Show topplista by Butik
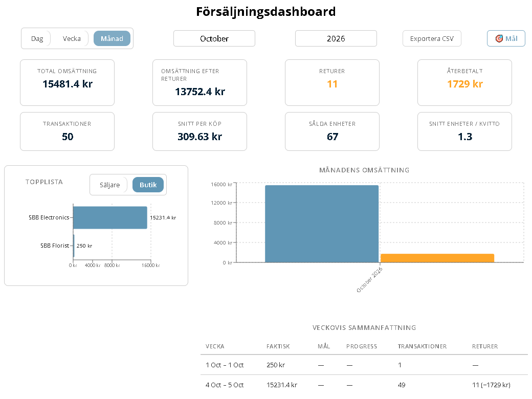The height and width of the screenshot is (399, 532). (x=148, y=185)
